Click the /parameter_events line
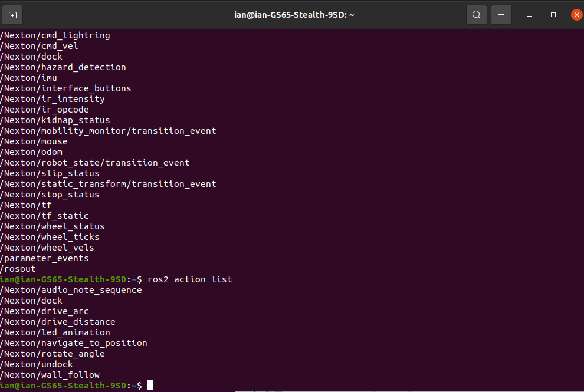Image resolution: width=584 pixels, height=392 pixels. click(44, 258)
